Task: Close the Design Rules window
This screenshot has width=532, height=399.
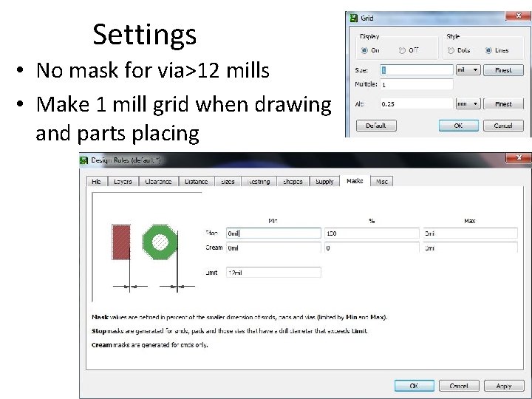Action: pos(519,158)
